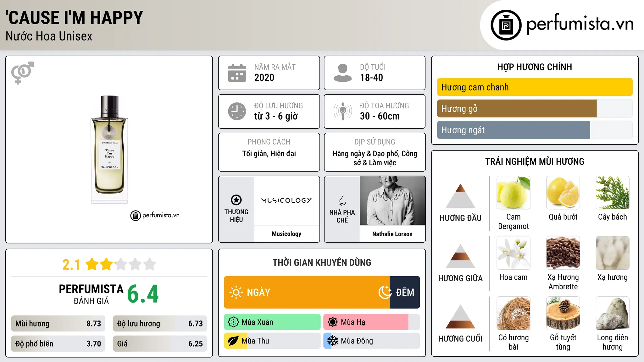Click the launch year value 2020
The height and width of the screenshot is (362, 644).
(x=264, y=78)
